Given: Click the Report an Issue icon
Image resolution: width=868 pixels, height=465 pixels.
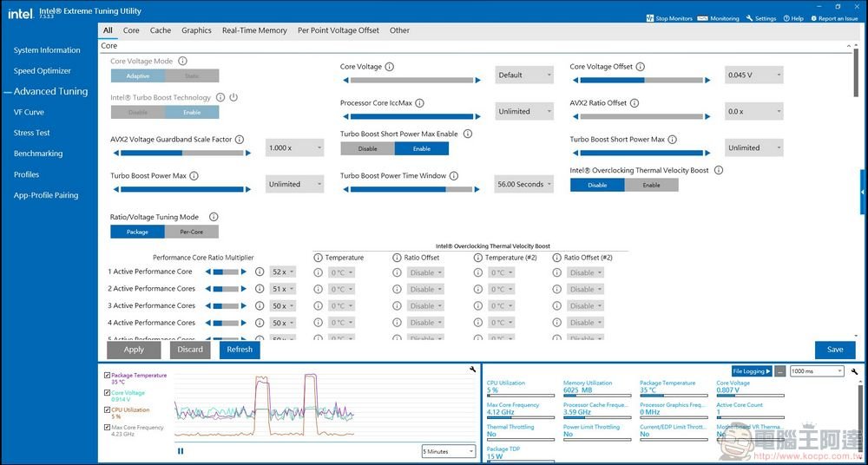Looking at the screenshot, I should [813, 18].
